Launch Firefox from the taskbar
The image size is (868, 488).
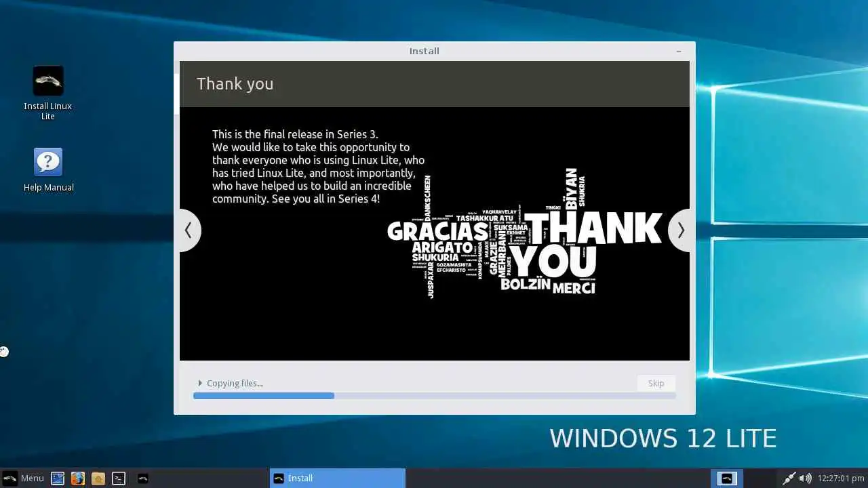pos(78,478)
